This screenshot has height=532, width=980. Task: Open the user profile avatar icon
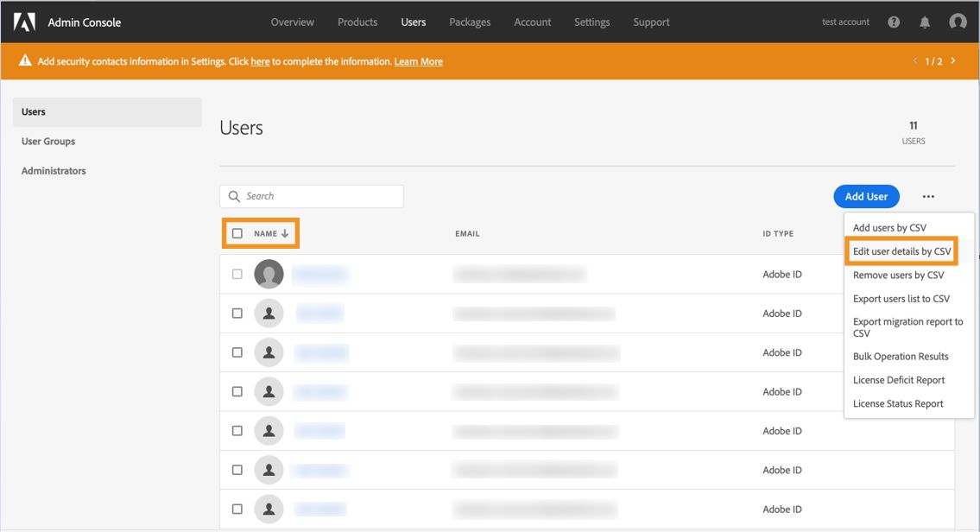(958, 22)
